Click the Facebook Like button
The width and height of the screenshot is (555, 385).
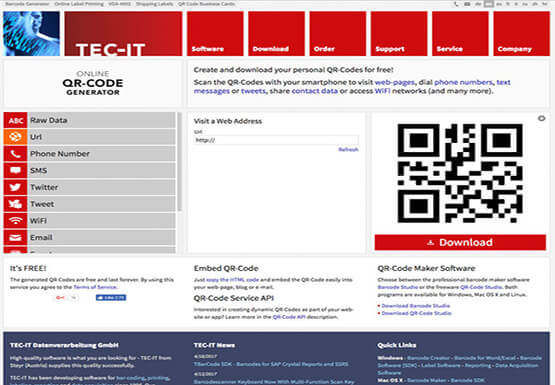pyautogui.click(x=111, y=298)
